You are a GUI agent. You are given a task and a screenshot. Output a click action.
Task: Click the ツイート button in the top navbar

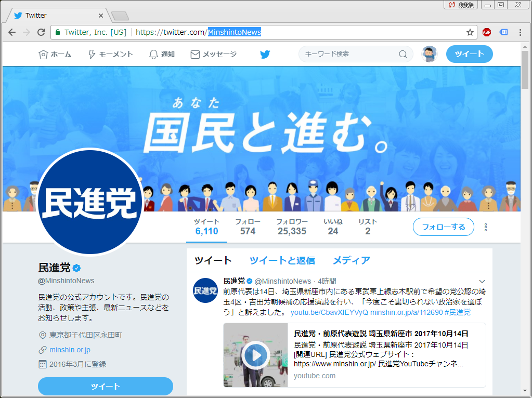coord(469,54)
